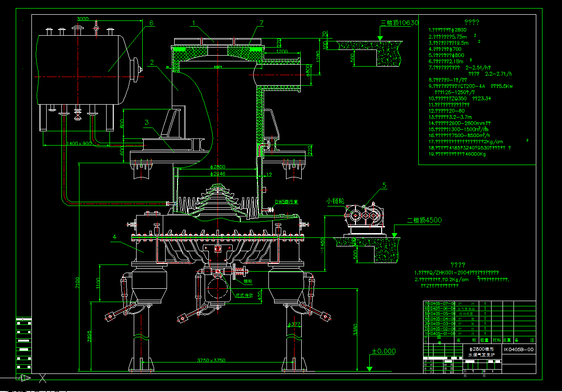Click the 材料 header in parts list
This screenshot has width=562, height=392.
(496, 340)
